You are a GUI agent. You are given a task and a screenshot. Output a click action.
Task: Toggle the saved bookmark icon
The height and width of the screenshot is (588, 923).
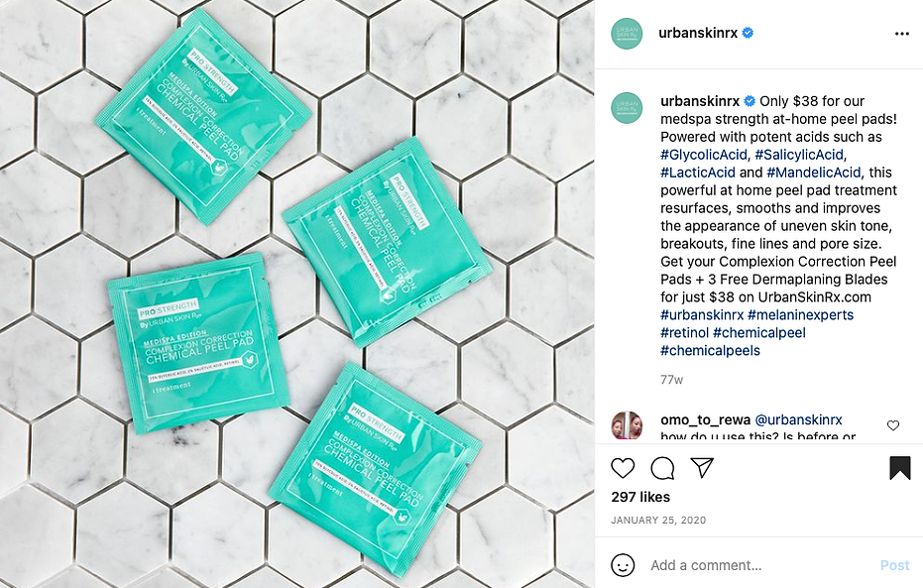899,468
